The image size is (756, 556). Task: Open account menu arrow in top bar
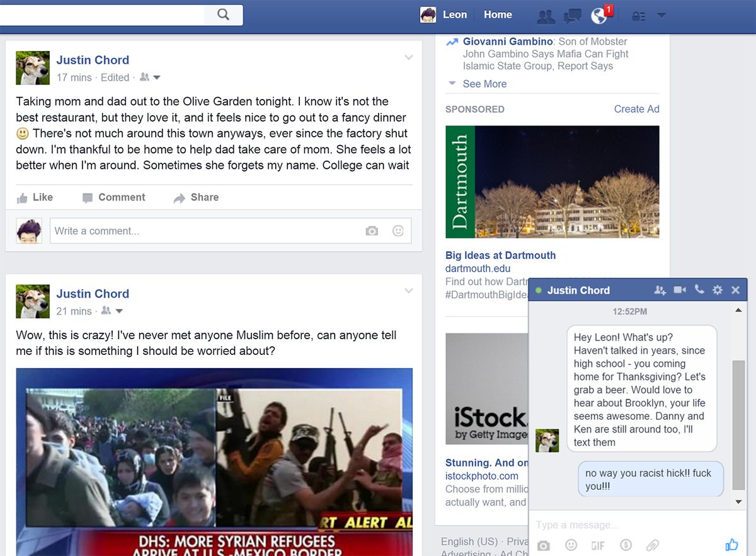661,15
